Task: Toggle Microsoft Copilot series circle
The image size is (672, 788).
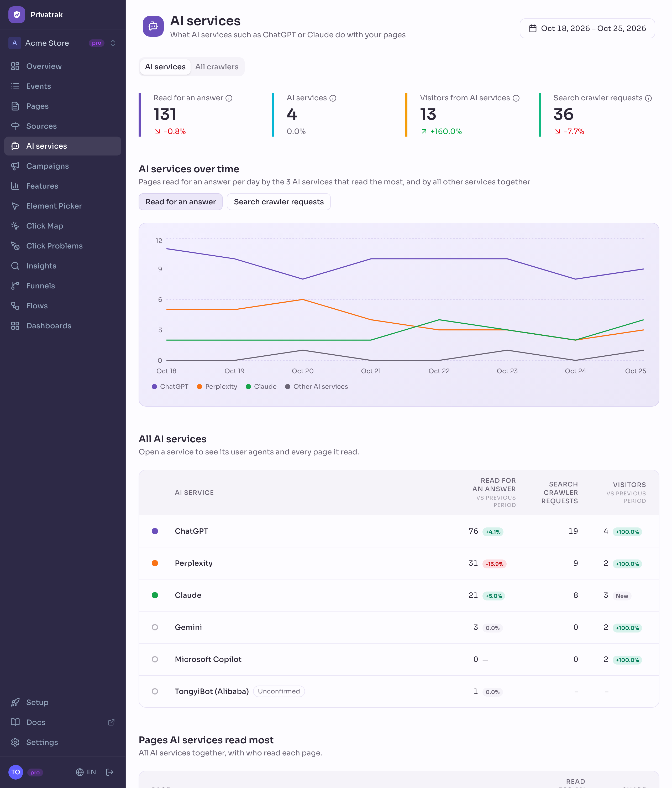Action: pos(155,659)
